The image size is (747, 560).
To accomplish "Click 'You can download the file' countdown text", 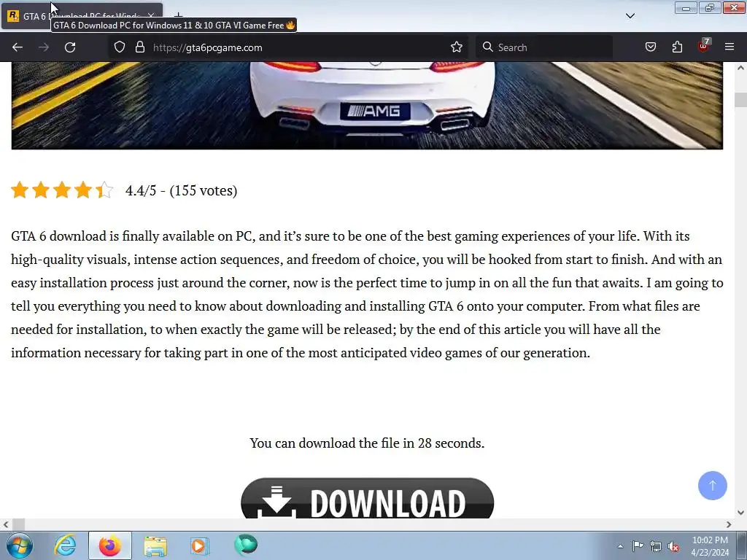I will pyautogui.click(x=367, y=443).
